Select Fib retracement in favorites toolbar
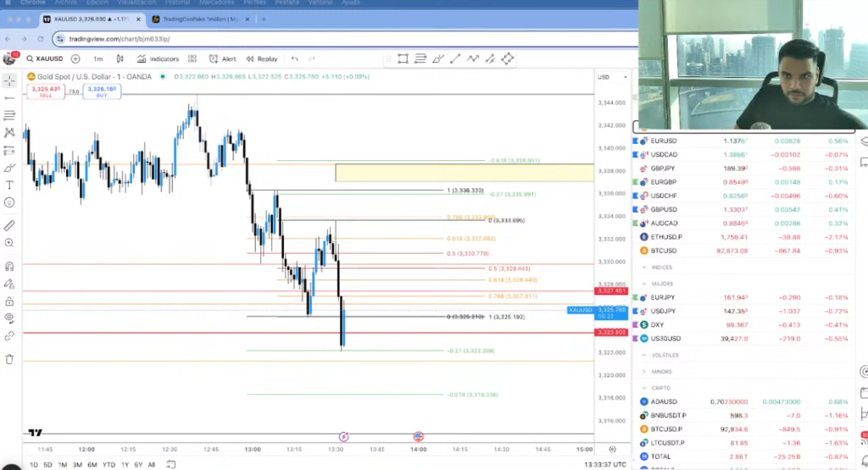The image size is (868, 470). (420, 58)
